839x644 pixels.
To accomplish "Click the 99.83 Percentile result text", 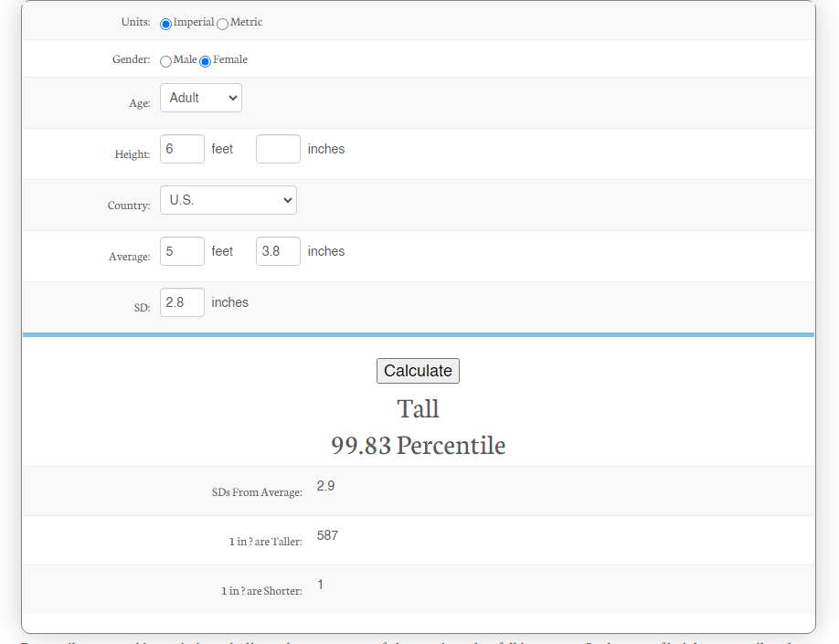I will click(x=418, y=446).
